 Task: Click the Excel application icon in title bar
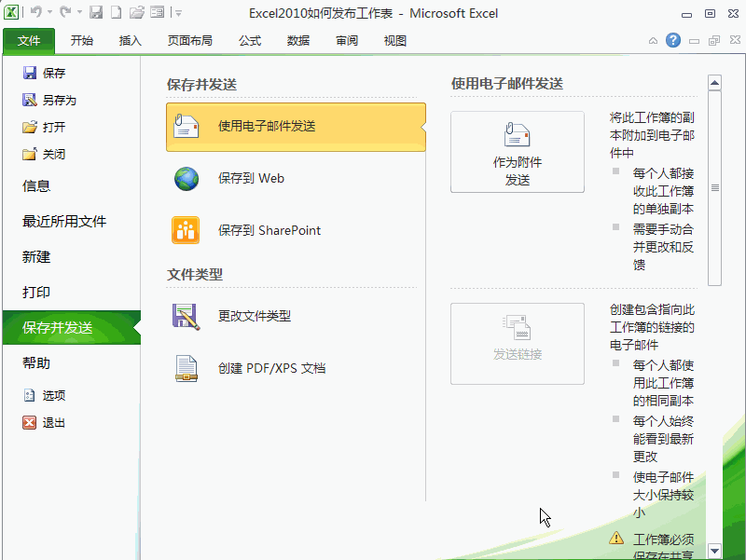(x=11, y=12)
